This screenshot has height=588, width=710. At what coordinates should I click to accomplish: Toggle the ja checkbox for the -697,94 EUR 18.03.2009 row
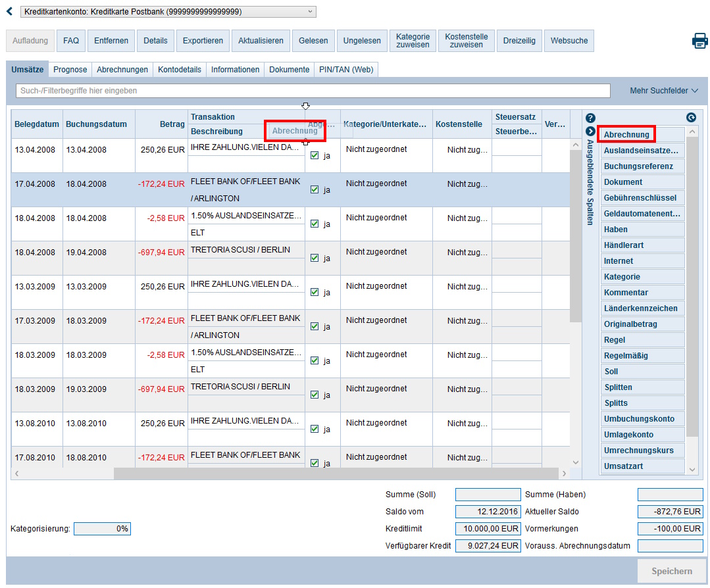pyautogui.click(x=315, y=395)
